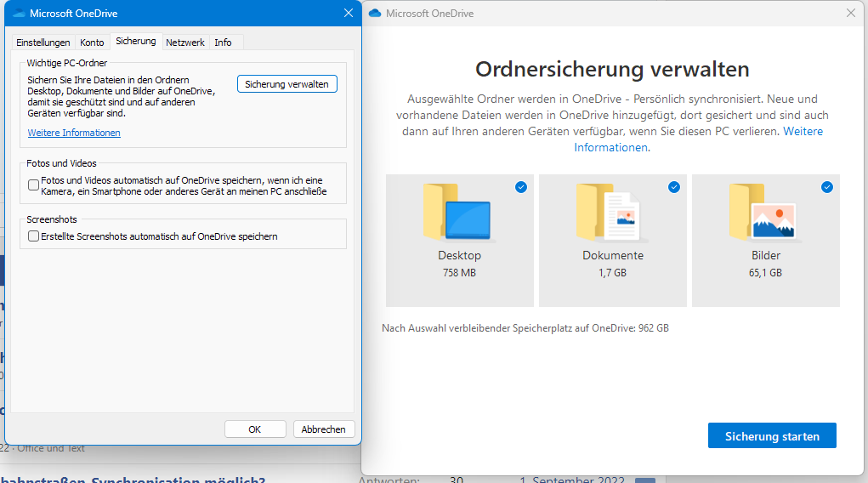The width and height of the screenshot is (868, 483).
Task: Select the Bilder folder icon
Action: [763, 213]
